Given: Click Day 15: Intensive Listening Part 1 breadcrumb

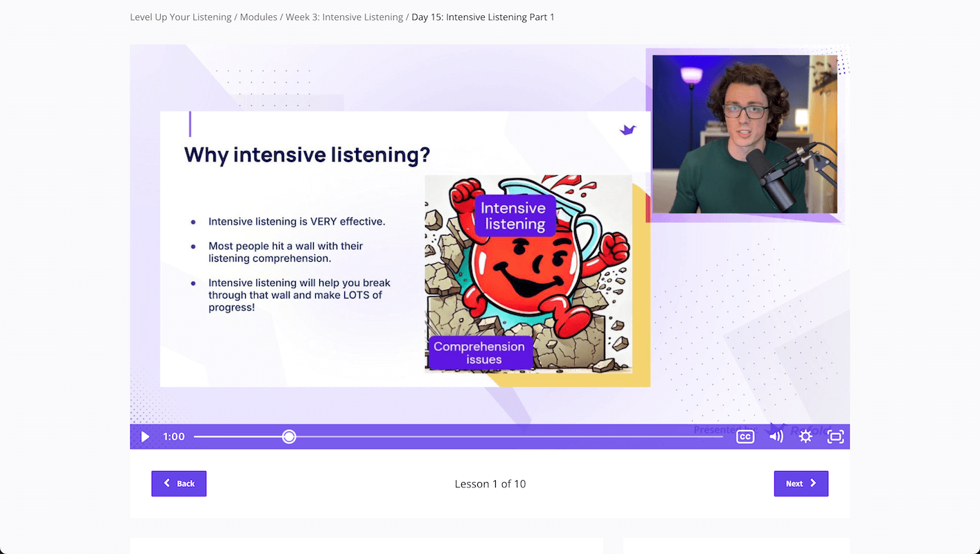Looking at the screenshot, I should (483, 17).
